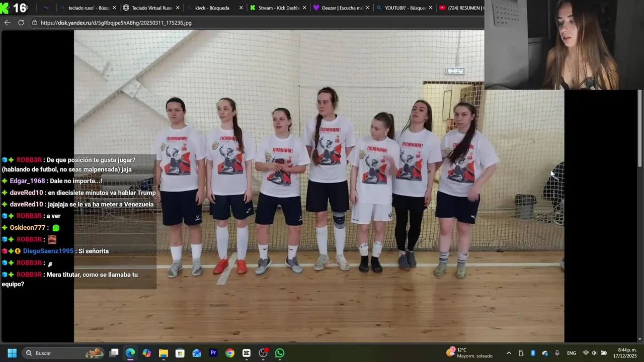Close the Teclado Virtual Ruso tab
644x362 pixels.
[x=178, y=8]
